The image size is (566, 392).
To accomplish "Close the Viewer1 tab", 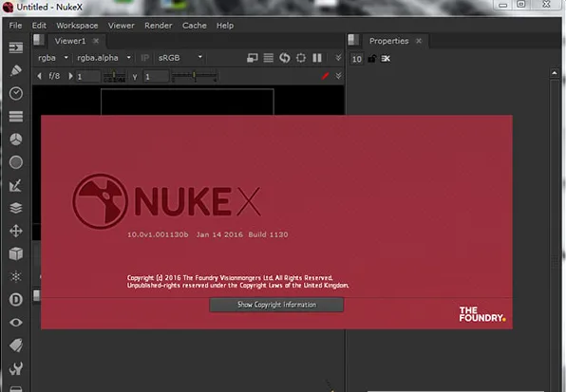I will pyautogui.click(x=96, y=41).
